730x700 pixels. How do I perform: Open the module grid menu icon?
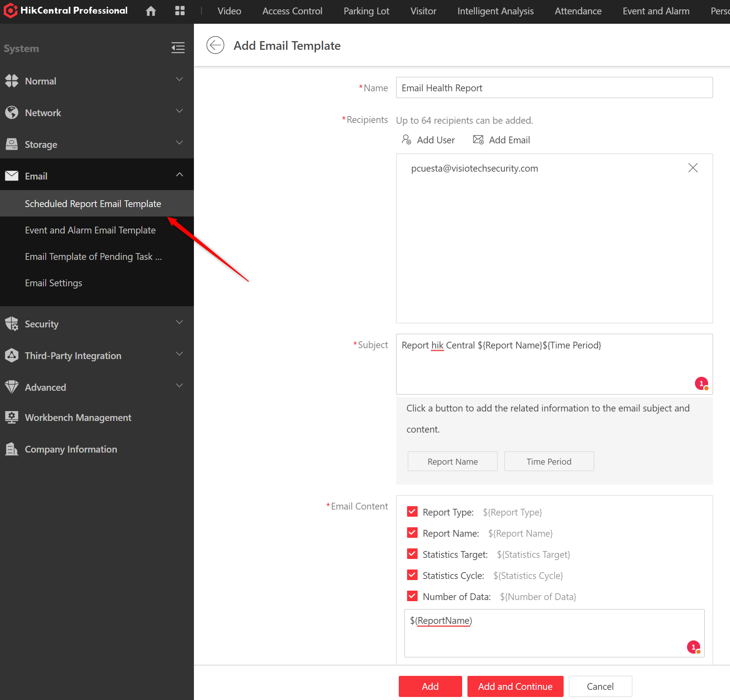[x=180, y=11]
